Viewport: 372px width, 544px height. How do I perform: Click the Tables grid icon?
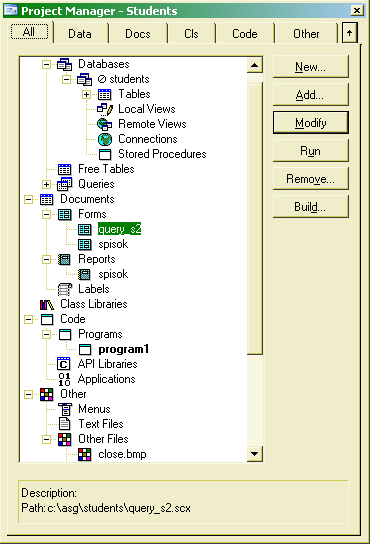pos(104,94)
